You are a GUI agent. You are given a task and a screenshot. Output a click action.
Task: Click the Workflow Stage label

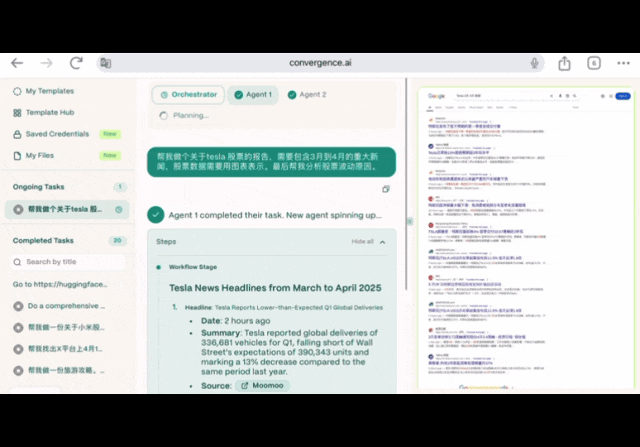tap(193, 267)
